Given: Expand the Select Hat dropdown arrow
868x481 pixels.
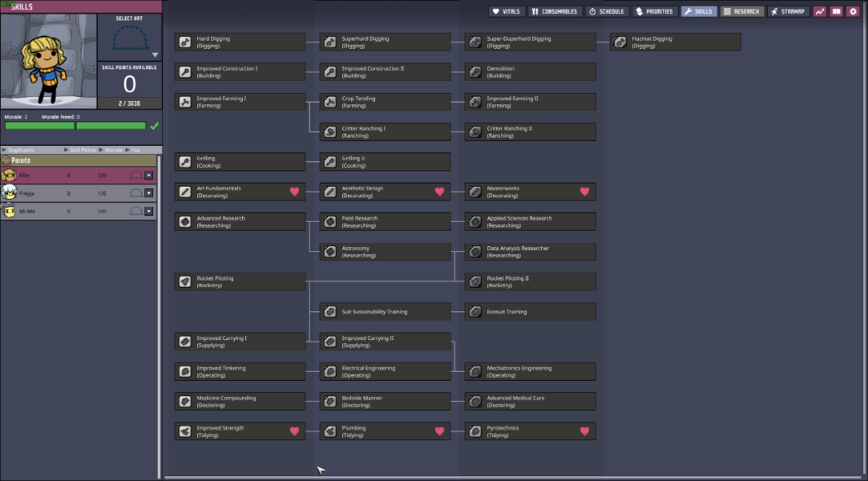Looking at the screenshot, I should [x=155, y=55].
